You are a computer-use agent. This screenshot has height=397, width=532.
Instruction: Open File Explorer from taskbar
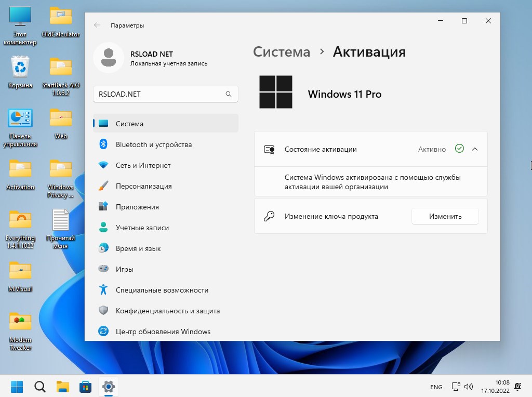63,387
